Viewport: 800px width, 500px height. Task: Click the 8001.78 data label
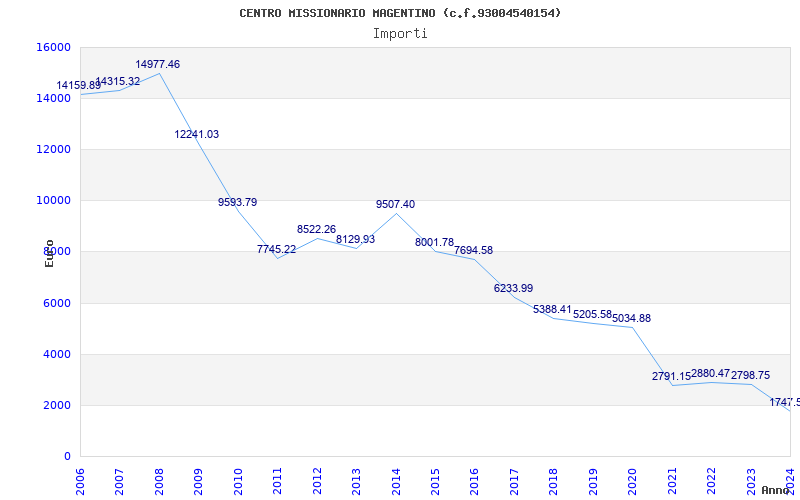tap(435, 243)
